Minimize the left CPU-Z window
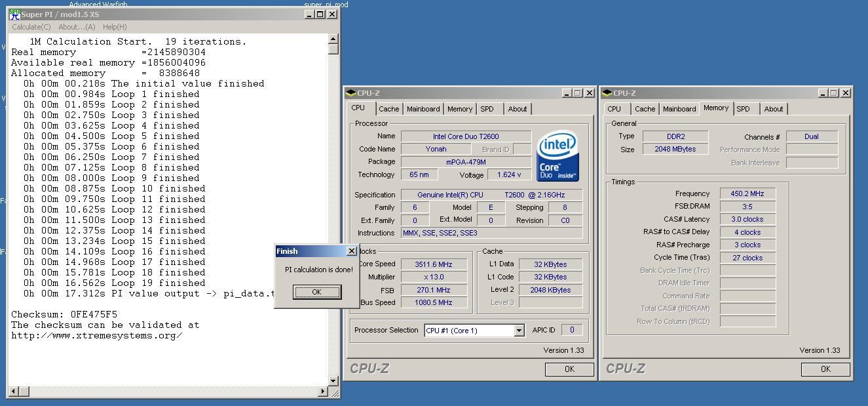The height and width of the screenshot is (406, 868). 567,93
